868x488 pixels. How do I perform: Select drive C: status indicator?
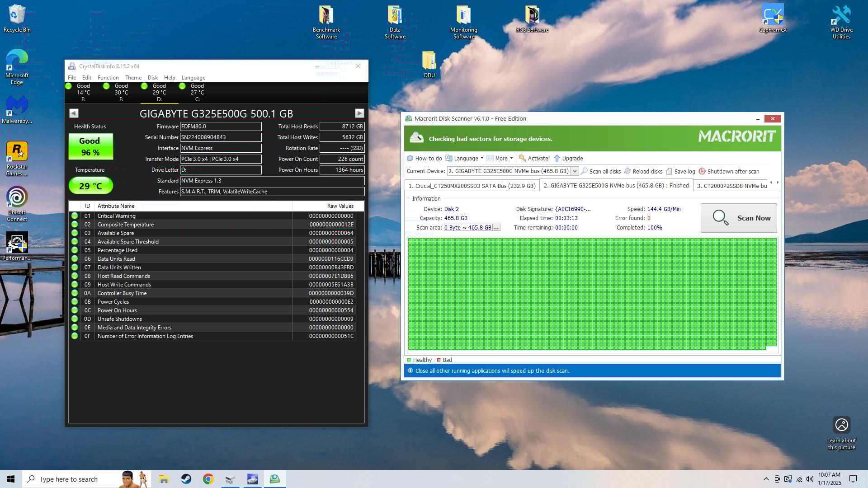183,86
